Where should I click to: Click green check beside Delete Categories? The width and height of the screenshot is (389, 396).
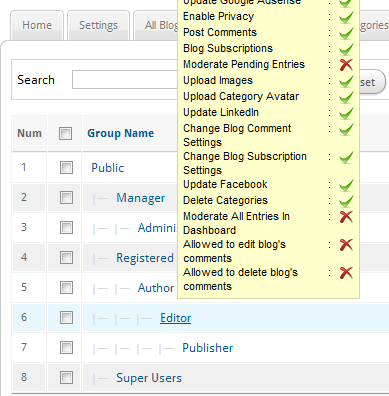click(x=346, y=201)
